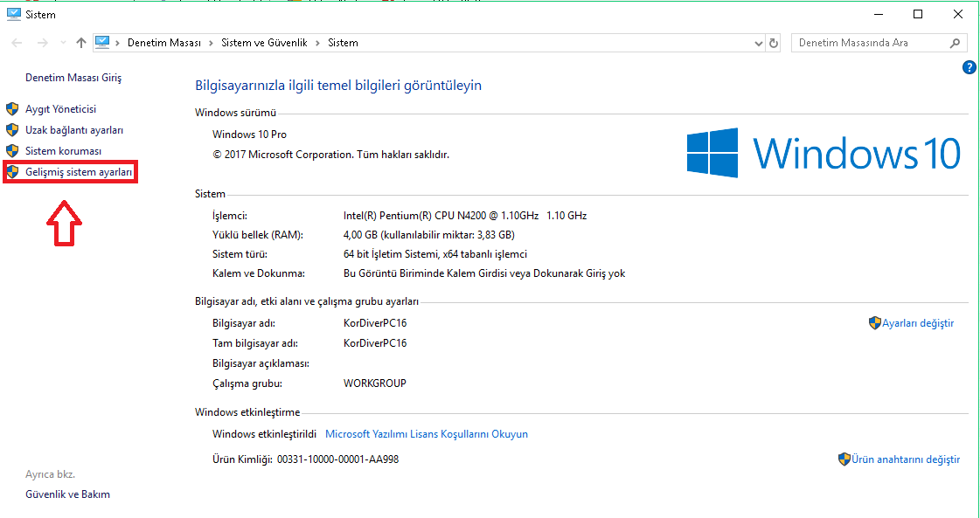Viewport: 980px width, 518px height.
Task: Select Sistem breadcrumb in address bar
Action: coord(343,43)
